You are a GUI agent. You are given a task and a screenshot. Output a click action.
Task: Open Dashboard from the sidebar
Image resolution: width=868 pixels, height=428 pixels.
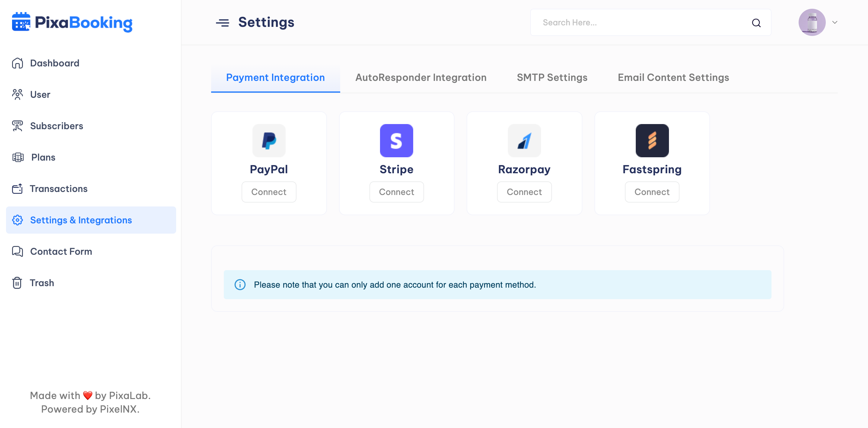(x=91, y=63)
